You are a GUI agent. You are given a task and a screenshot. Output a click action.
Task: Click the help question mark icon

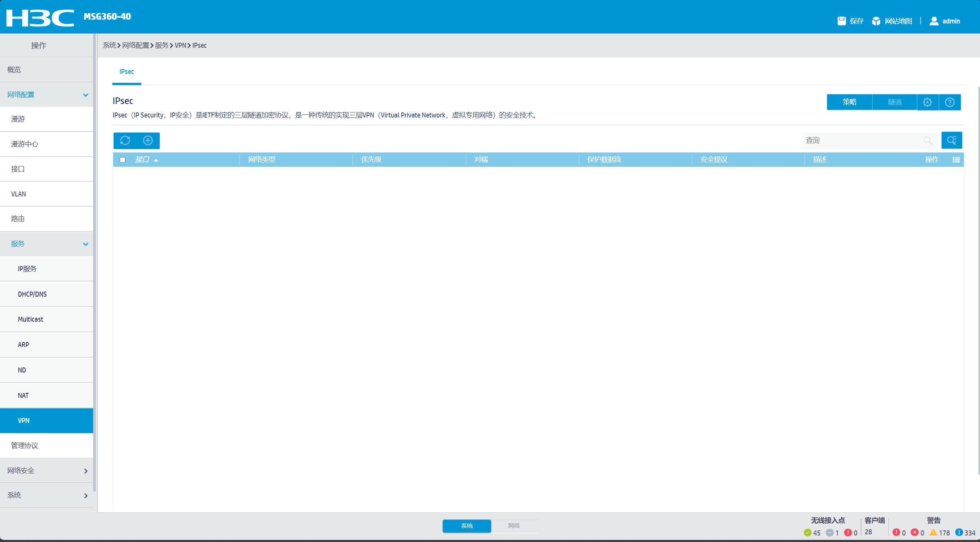[x=950, y=102]
